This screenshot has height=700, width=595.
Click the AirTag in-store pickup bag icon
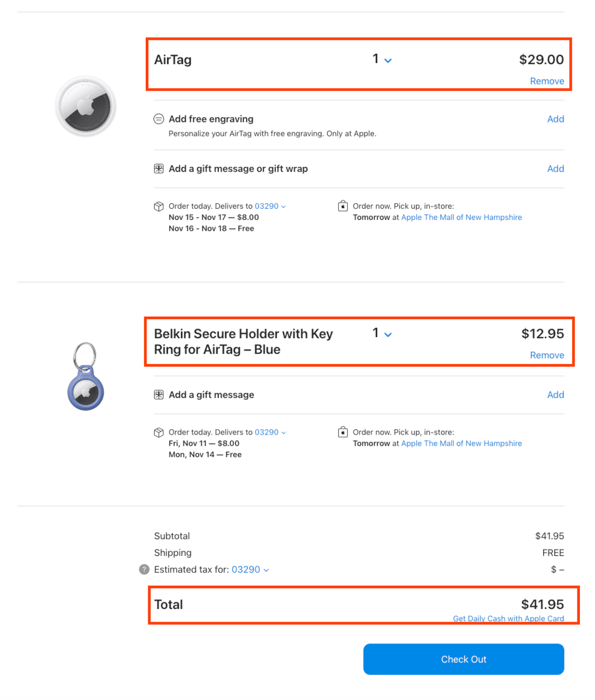(343, 206)
